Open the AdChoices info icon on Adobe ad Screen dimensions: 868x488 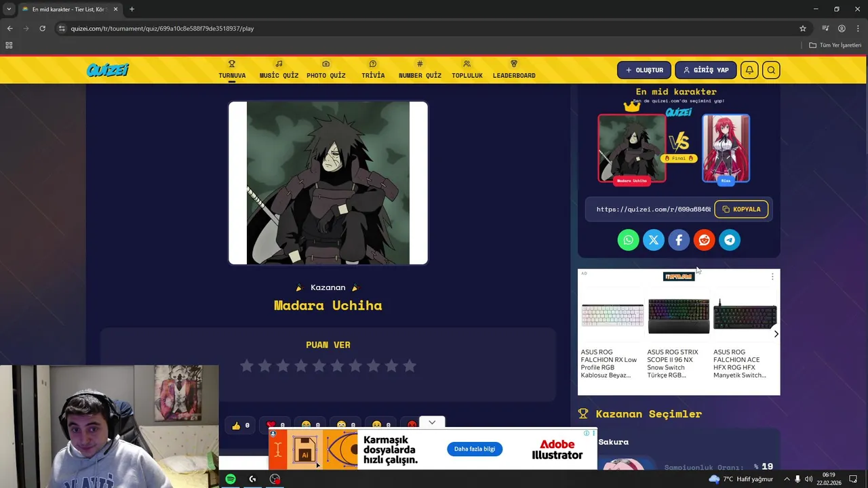588,432
